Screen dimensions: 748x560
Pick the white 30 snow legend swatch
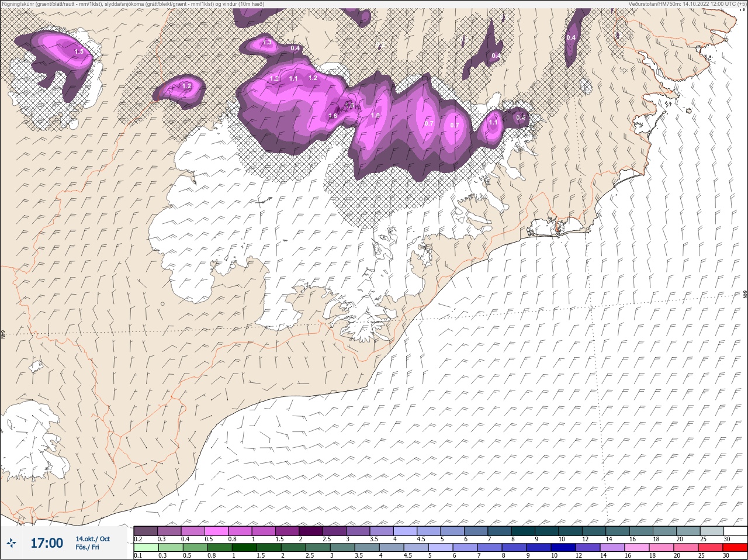[736, 530]
